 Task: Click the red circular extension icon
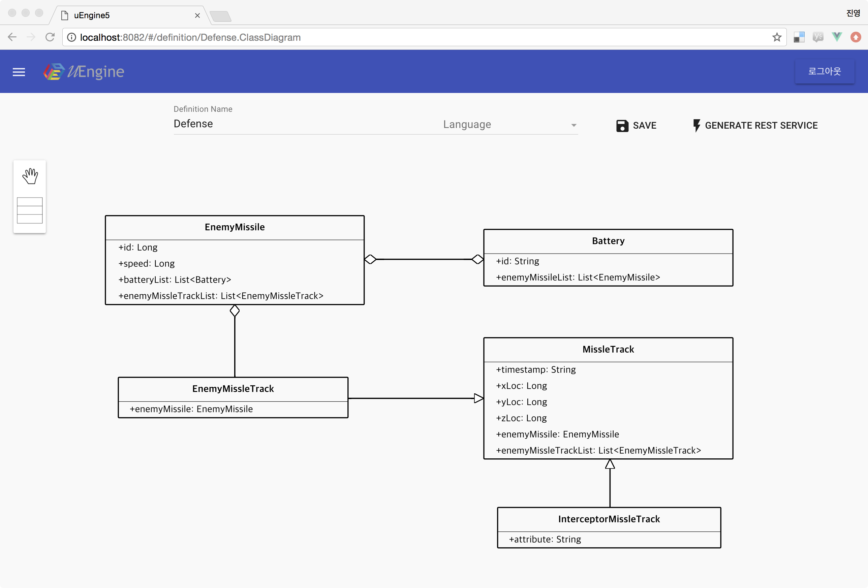(856, 37)
